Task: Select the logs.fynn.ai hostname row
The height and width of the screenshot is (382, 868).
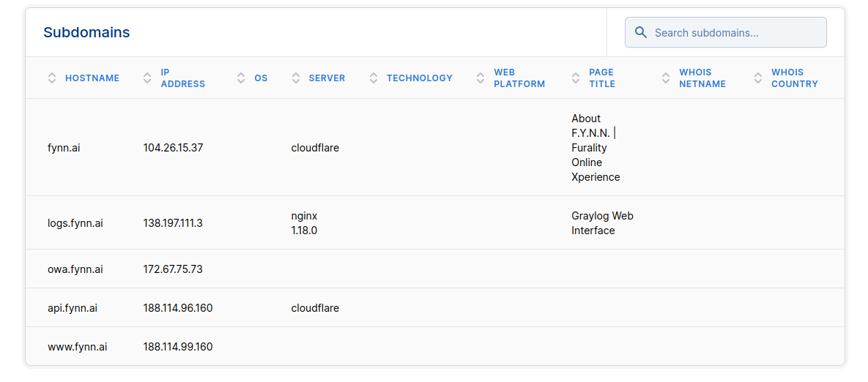Action: (x=75, y=223)
